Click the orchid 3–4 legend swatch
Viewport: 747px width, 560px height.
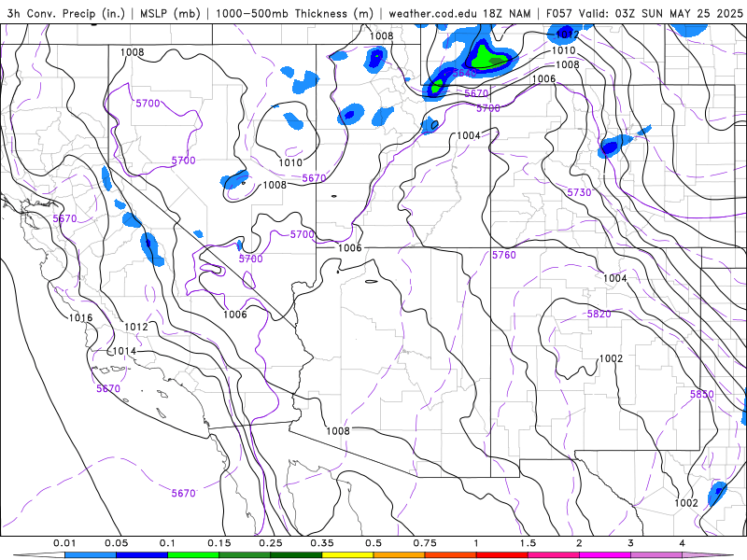pos(656,555)
